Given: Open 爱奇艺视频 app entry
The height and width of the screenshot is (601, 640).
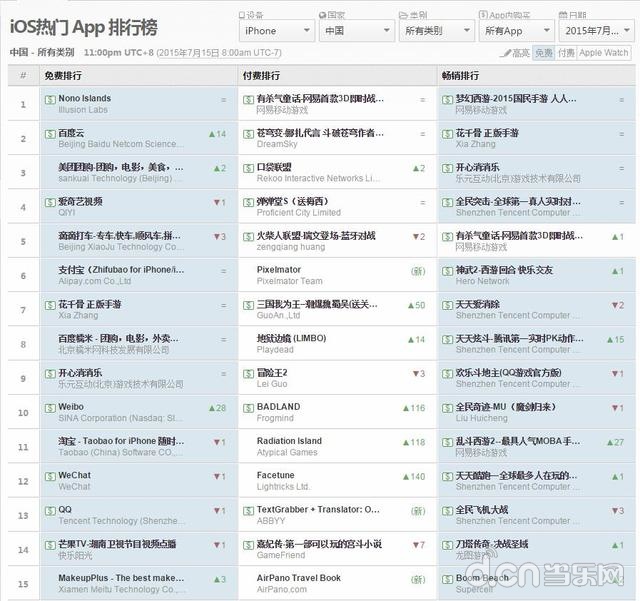Looking at the screenshot, I should (x=80, y=201).
